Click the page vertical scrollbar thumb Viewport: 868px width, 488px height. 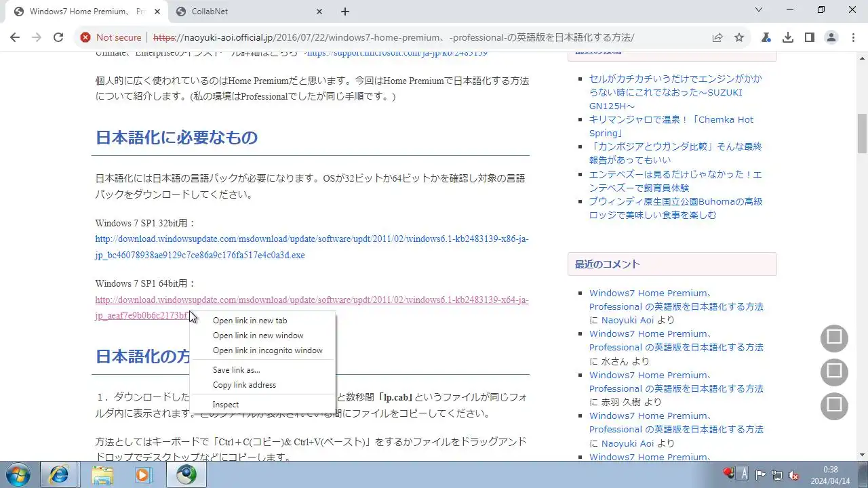863,134
